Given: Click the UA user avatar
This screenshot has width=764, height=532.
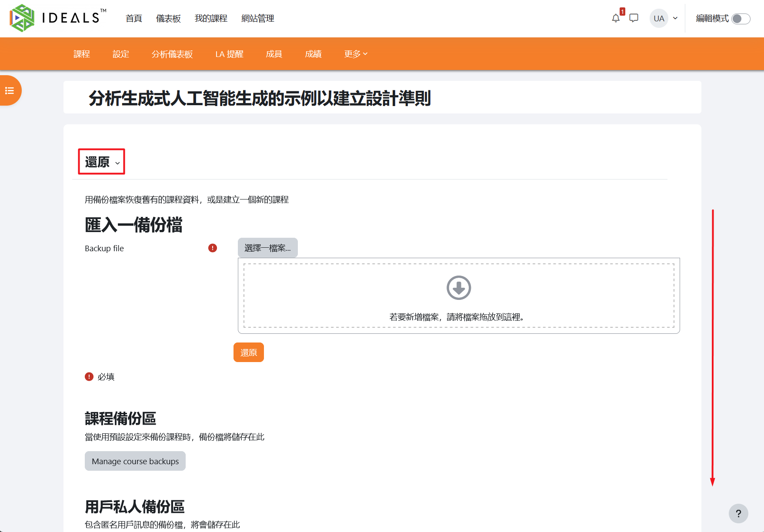Looking at the screenshot, I should [659, 18].
